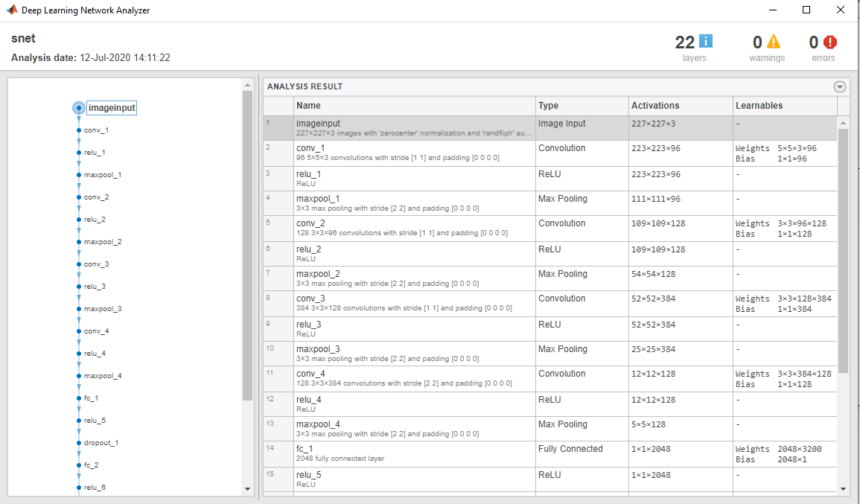The width and height of the screenshot is (860, 504).
Task: Select the dropout_1 node in network graph
Action: pos(101,443)
